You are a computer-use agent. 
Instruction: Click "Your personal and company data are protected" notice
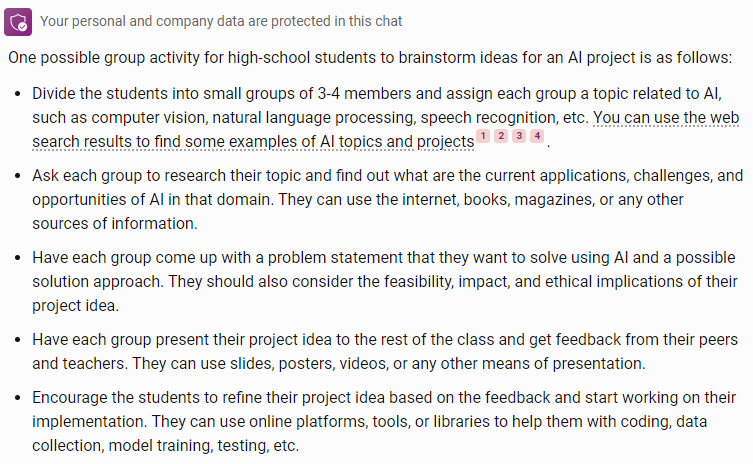[x=221, y=21]
